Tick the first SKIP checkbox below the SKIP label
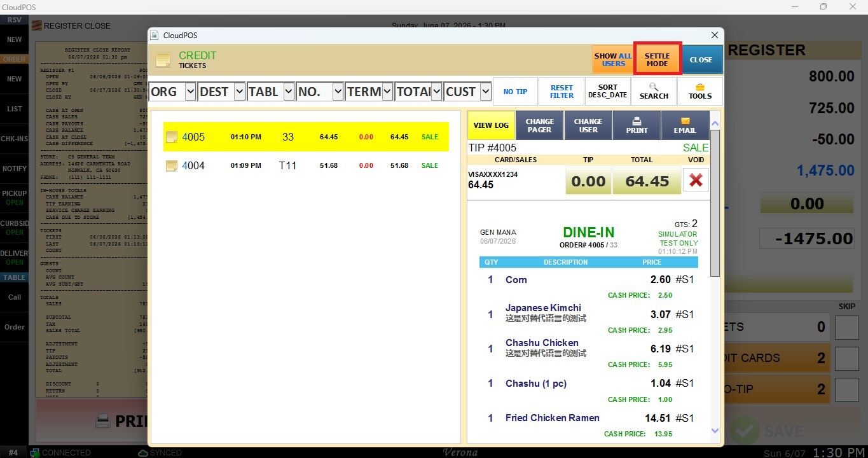This screenshot has height=458, width=868. coord(846,328)
